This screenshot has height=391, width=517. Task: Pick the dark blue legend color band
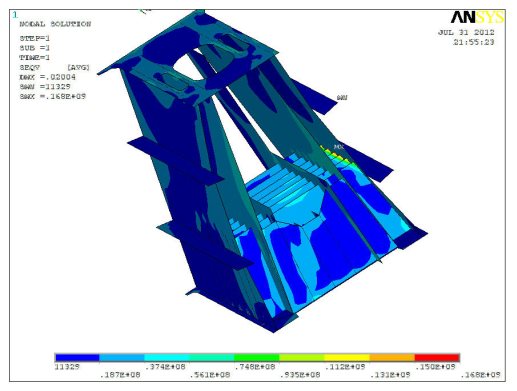(77, 358)
